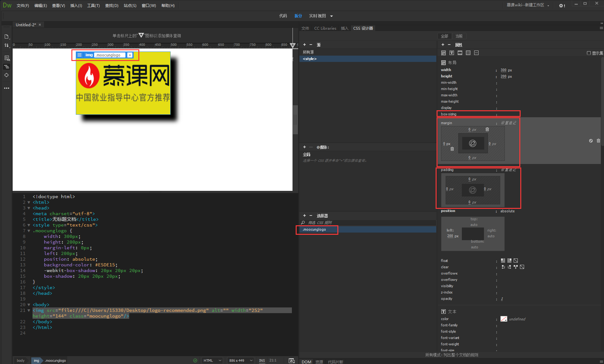Image resolution: width=604 pixels, height=364 pixels.
Task: Switch to the 代码片断 panel tab
Action: (335, 362)
